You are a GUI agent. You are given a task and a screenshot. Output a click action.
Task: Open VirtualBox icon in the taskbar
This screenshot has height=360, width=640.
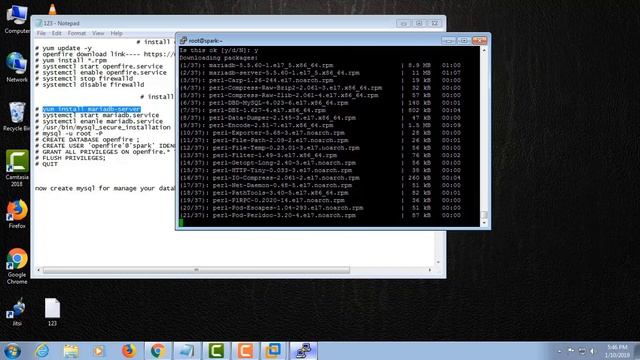[274, 351]
